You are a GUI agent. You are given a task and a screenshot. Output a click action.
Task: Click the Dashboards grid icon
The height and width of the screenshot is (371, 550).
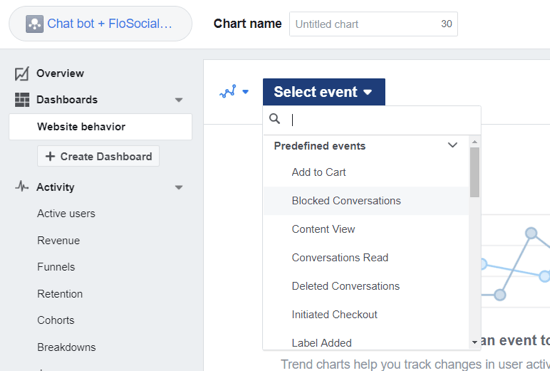[22, 100]
